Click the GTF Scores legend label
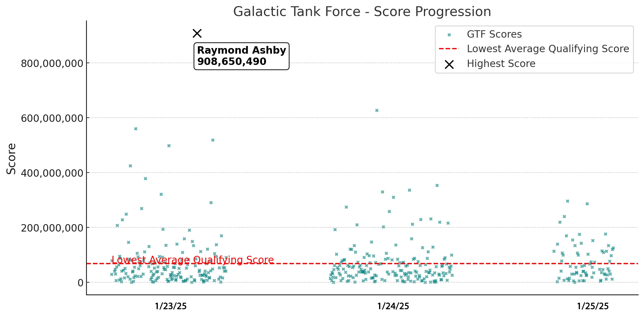Image resolution: width=644 pixels, height=319 pixels. click(x=494, y=34)
